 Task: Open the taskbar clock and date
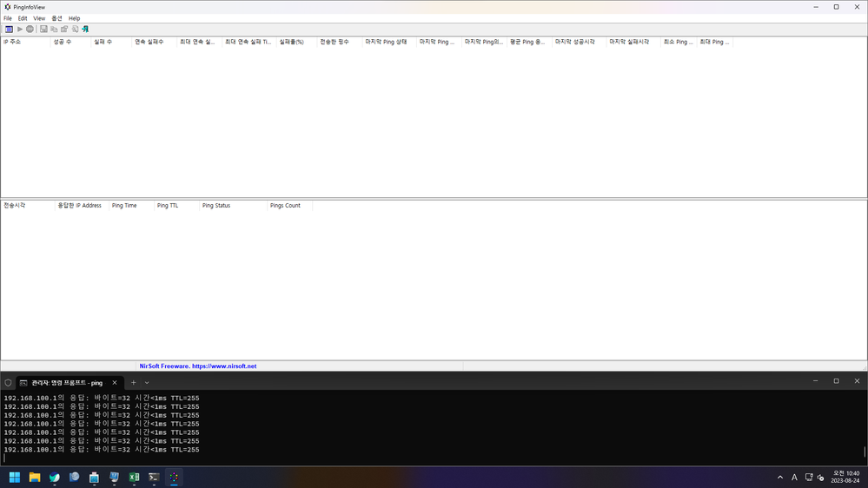845,477
